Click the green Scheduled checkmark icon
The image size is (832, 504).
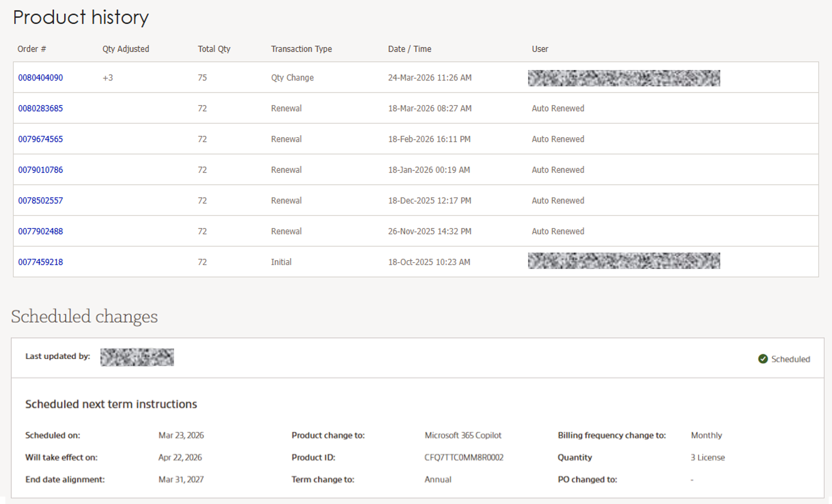pyautogui.click(x=763, y=359)
